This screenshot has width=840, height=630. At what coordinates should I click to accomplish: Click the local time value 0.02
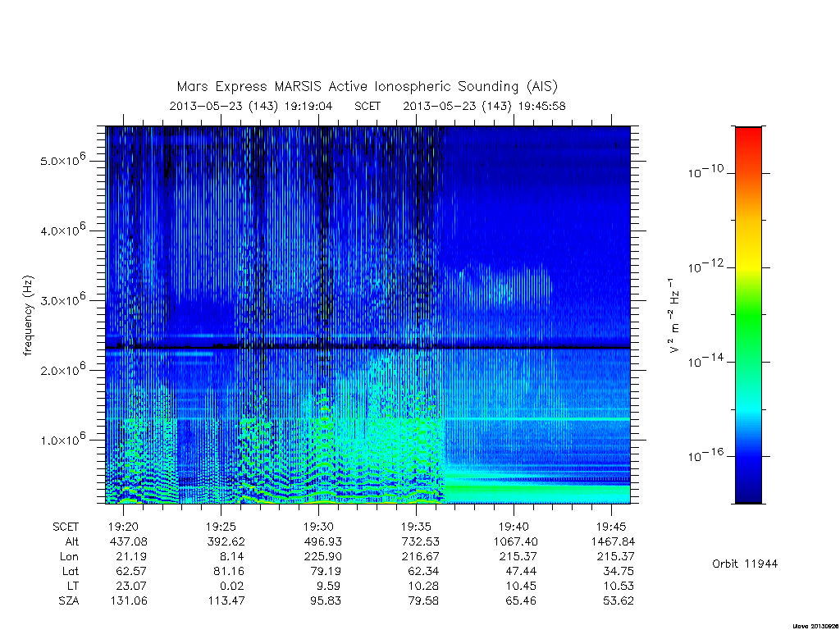(231, 586)
